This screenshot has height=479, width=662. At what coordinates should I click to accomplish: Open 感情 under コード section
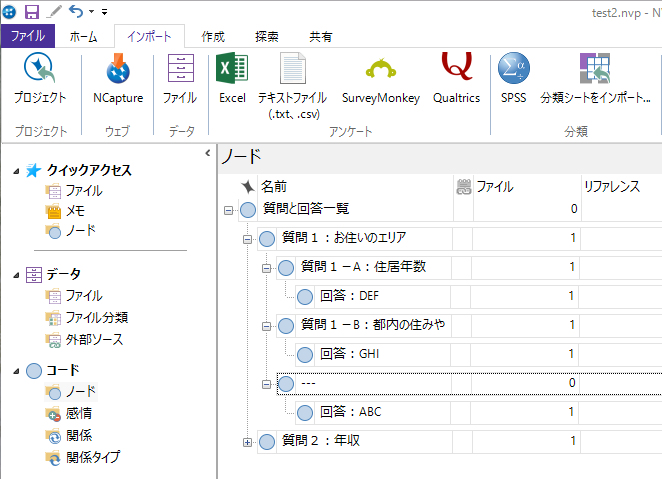click(80, 413)
